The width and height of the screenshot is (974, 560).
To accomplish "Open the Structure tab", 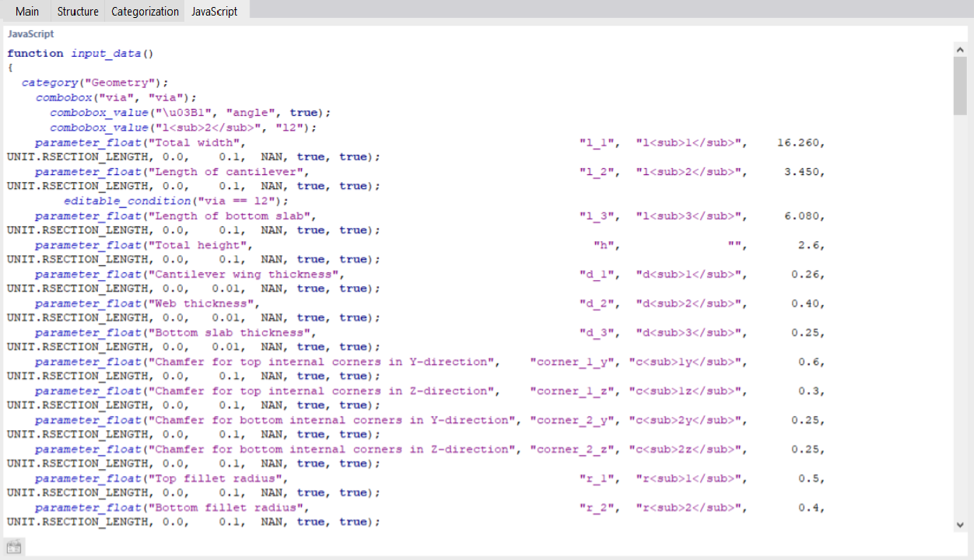I will click(77, 11).
